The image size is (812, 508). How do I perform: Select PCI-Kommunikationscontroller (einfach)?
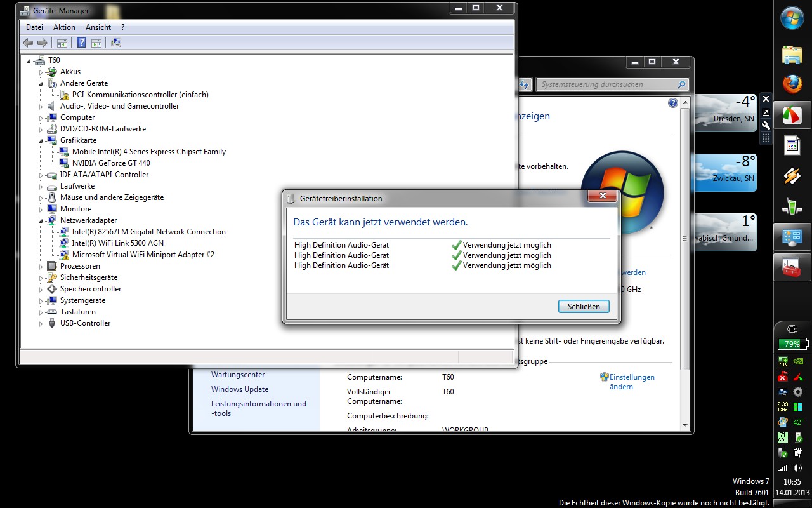140,95
